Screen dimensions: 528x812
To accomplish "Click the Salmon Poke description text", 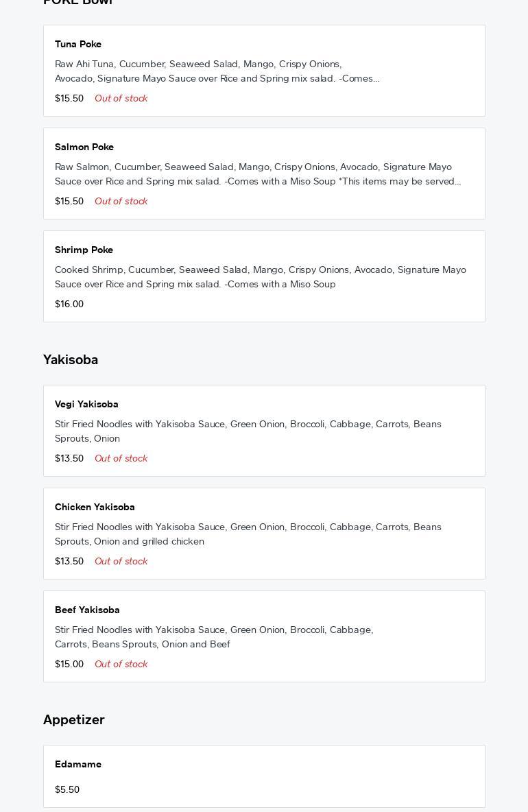I will pyautogui.click(x=257, y=174).
